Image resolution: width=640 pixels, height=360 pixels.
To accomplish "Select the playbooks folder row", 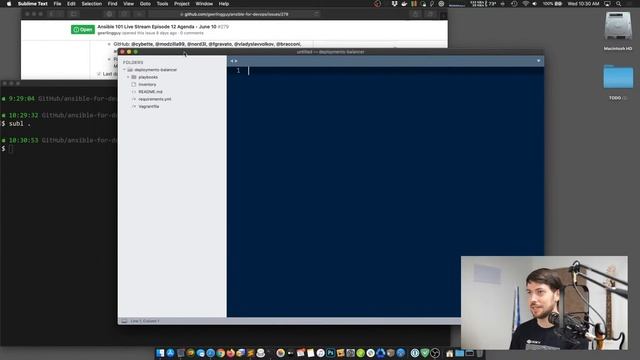I will (172, 77).
